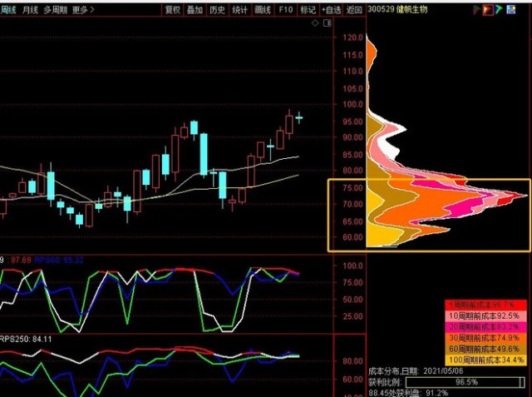The height and width of the screenshot is (397, 532).
Task: Select the 30周期前成本74.9% orange legend swatch
Action: pos(485,338)
